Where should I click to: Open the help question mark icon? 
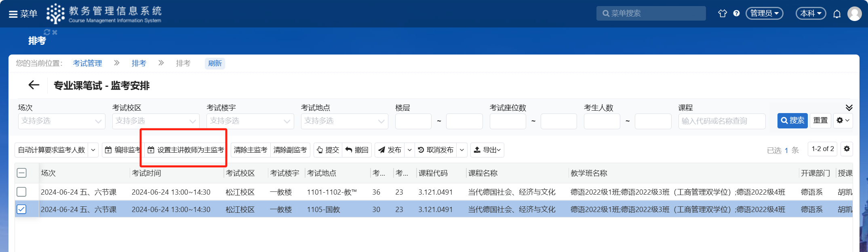click(x=736, y=13)
